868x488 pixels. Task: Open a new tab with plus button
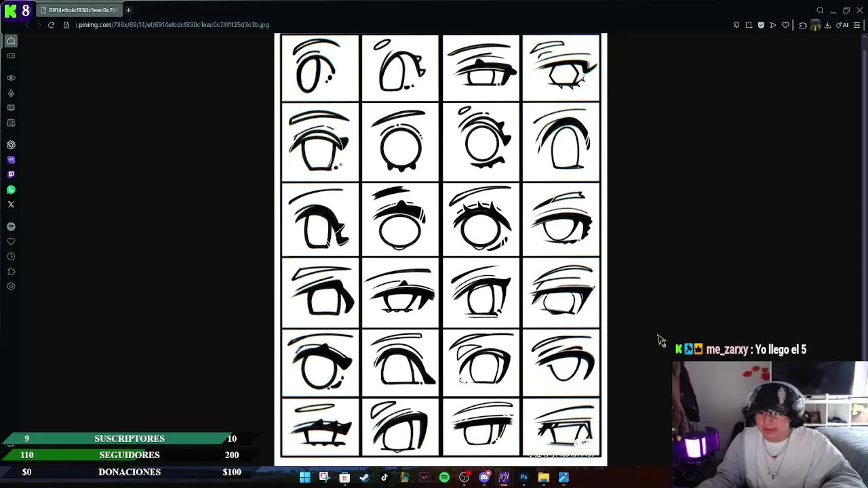pos(128,10)
